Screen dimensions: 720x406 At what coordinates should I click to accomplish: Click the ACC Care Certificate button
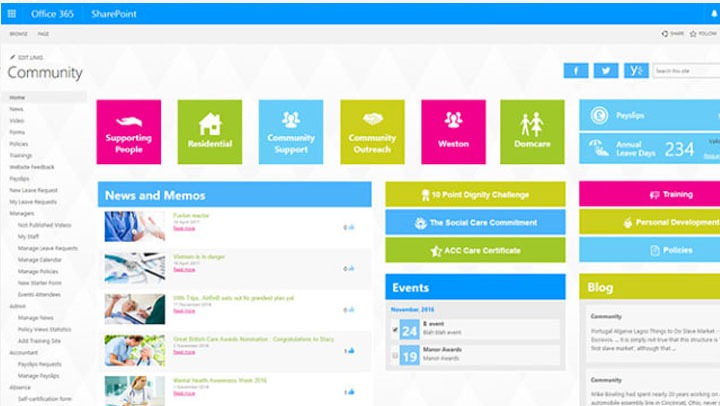point(475,250)
